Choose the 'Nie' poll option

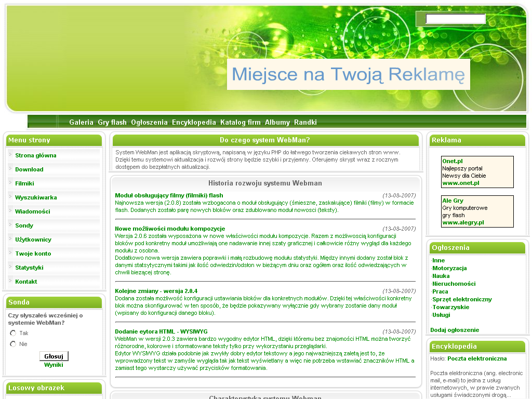(x=13, y=344)
